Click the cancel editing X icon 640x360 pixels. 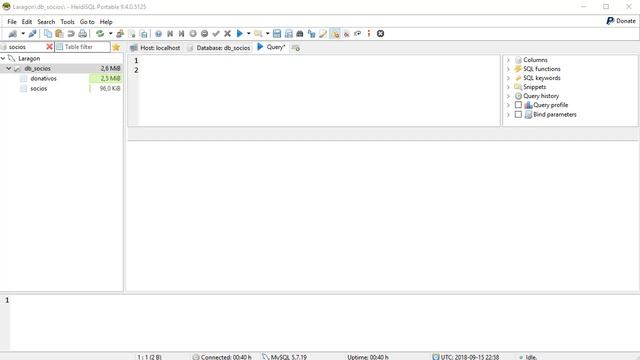227,34
